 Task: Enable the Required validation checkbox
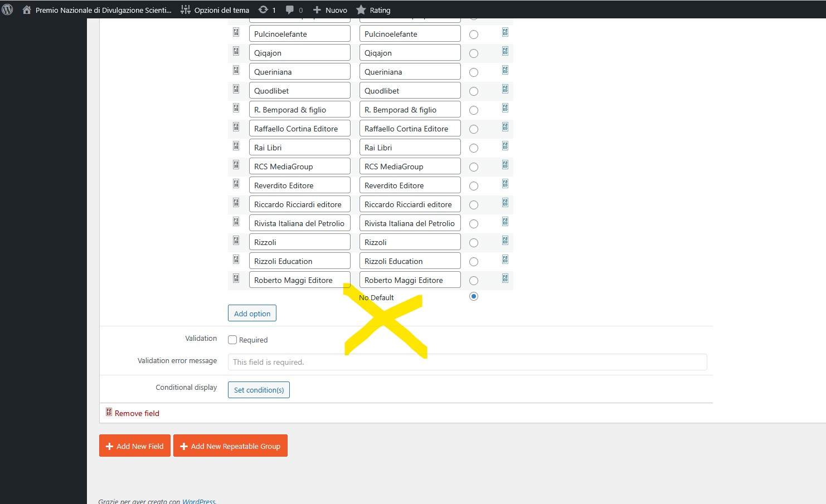[232, 340]
